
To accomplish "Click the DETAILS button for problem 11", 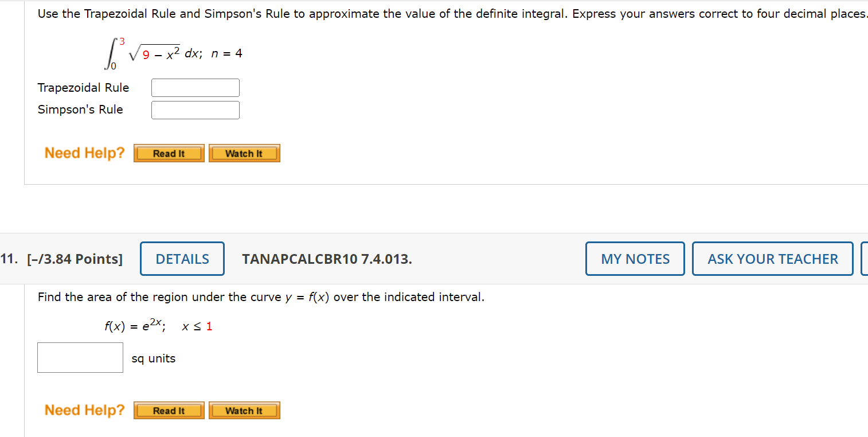I will click(x=182, y=259).
